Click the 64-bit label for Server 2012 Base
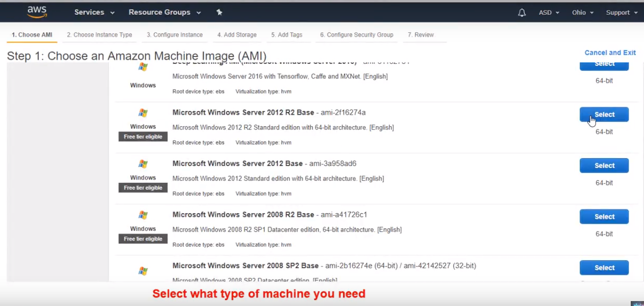644x306 pixels. [604, 183]
